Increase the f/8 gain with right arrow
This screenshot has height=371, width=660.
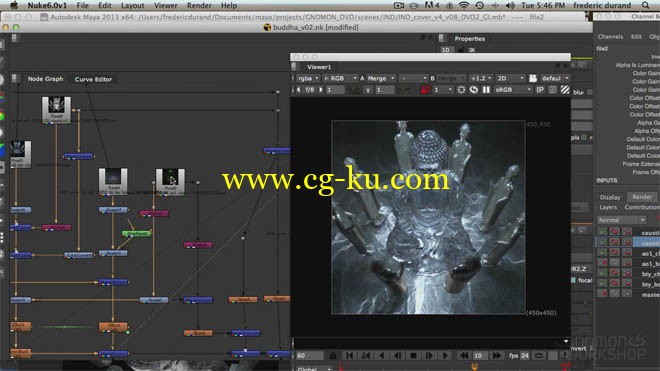tap(321, 90)
